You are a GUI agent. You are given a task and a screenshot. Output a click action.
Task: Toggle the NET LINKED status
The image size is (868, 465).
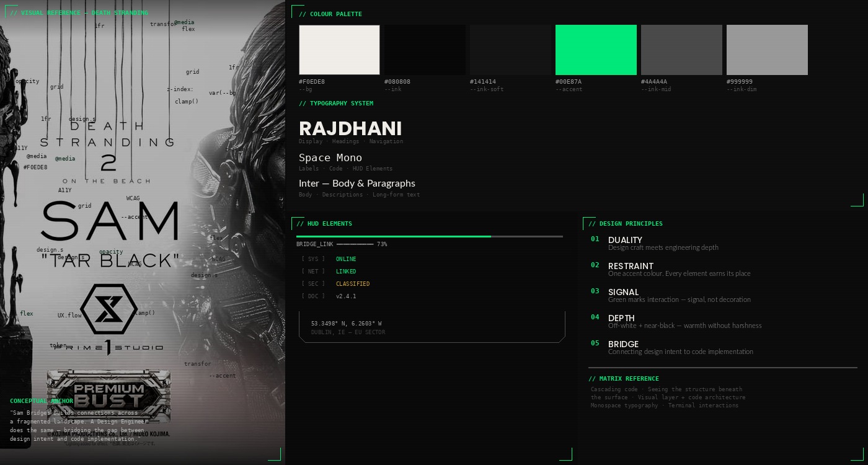pyautogui.click(x=346, y=272)
